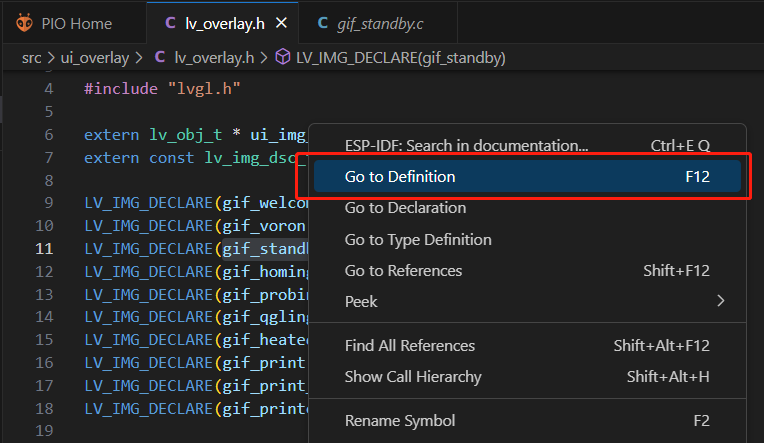Click line number 18 in the gutter

46,408
